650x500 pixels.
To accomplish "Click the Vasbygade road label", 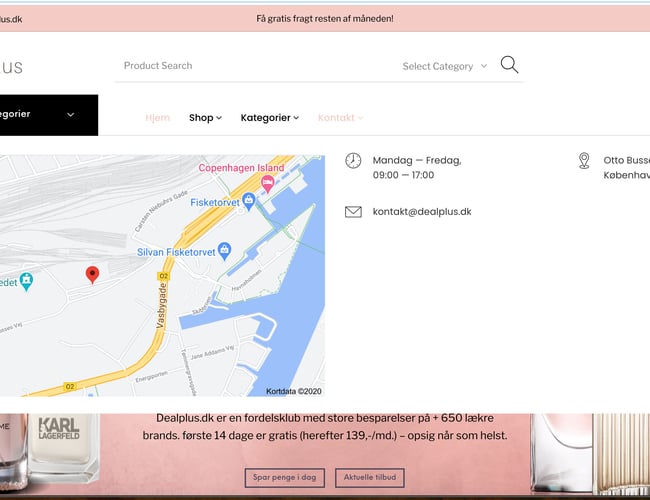I will [x=161, y=306].
